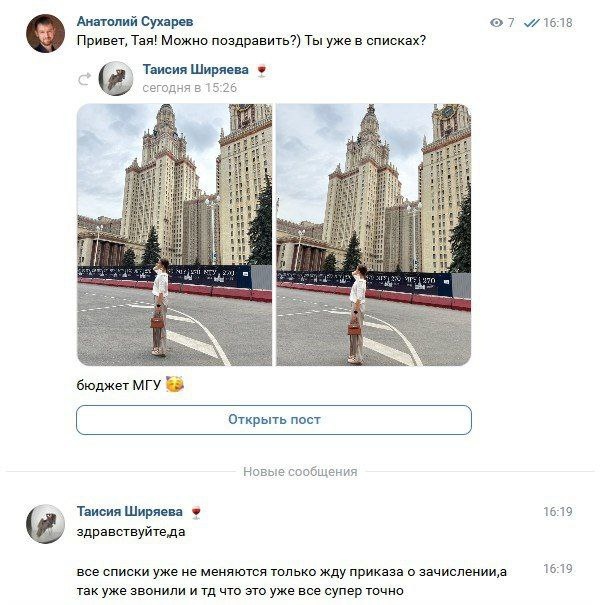Screen dimensions: 601x605
Task: Click the 'Новые сообщения' divider label
Action: (300, 471)
